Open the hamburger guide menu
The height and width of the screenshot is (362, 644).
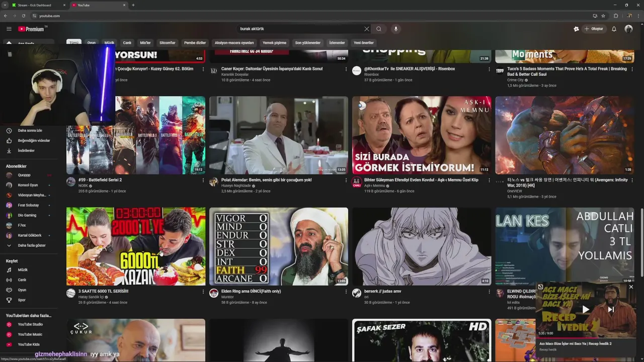9,29
